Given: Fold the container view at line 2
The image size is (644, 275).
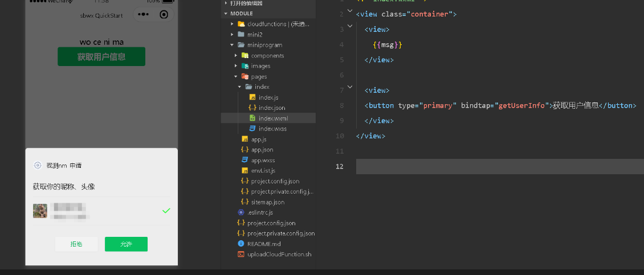Looking at the screenshot, I should pos(349,10).
